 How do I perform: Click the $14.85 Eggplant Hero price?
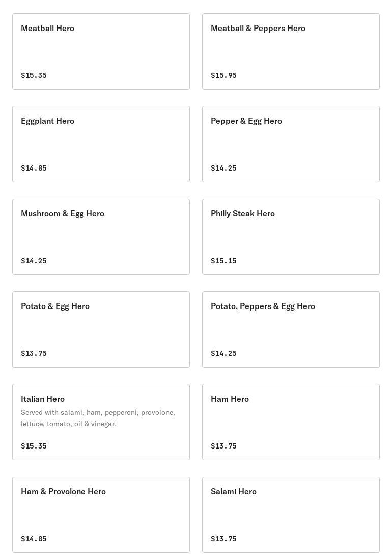(x=34, y=168)
